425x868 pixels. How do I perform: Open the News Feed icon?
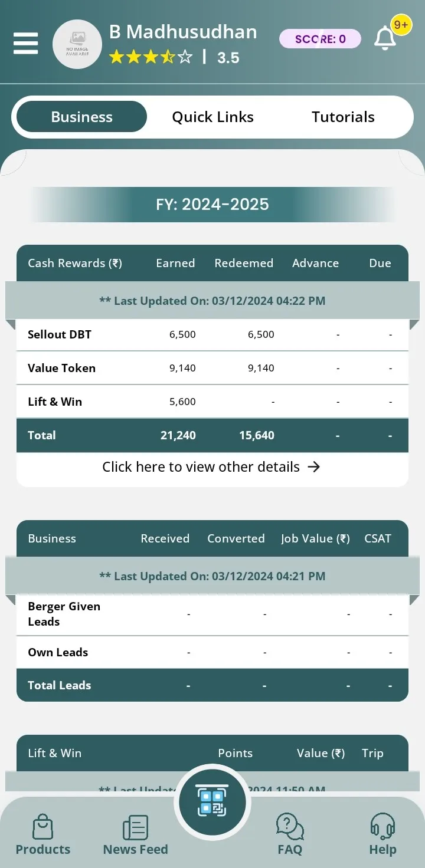click(135, 827)
